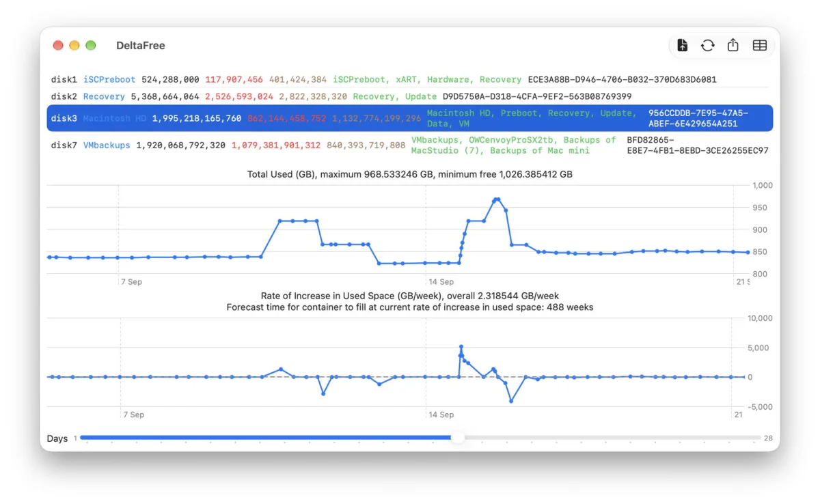
Task: Click UUID starting BFD82865
Action: pyautogui.click(x=698, y=145)
